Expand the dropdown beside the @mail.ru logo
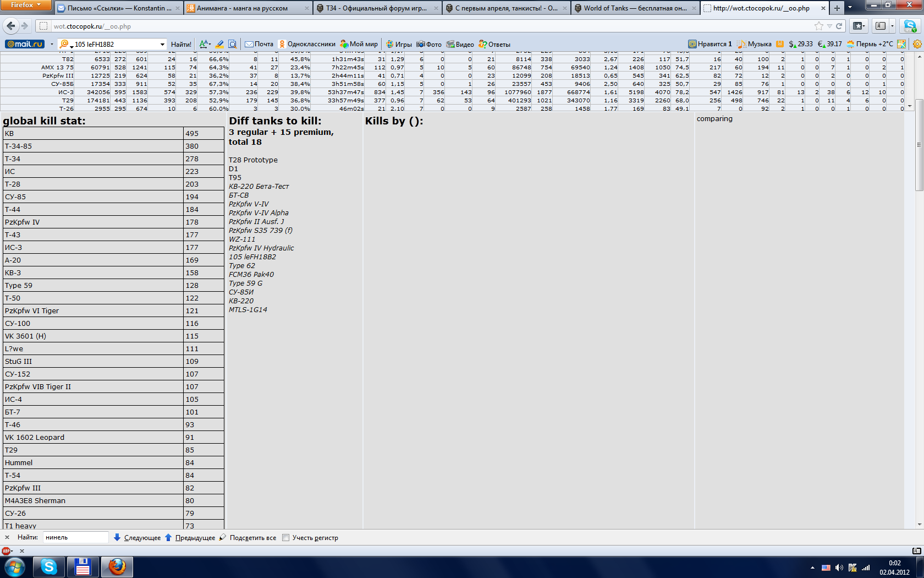The height and width of the screenshot is (578, 924). coord(52,44)
